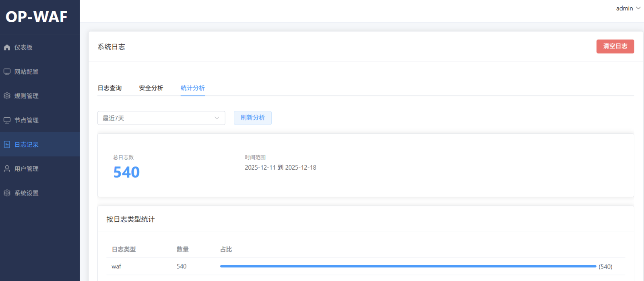Click the OP-WAF logo
This screenshot has height=281, width=644.
37,17
